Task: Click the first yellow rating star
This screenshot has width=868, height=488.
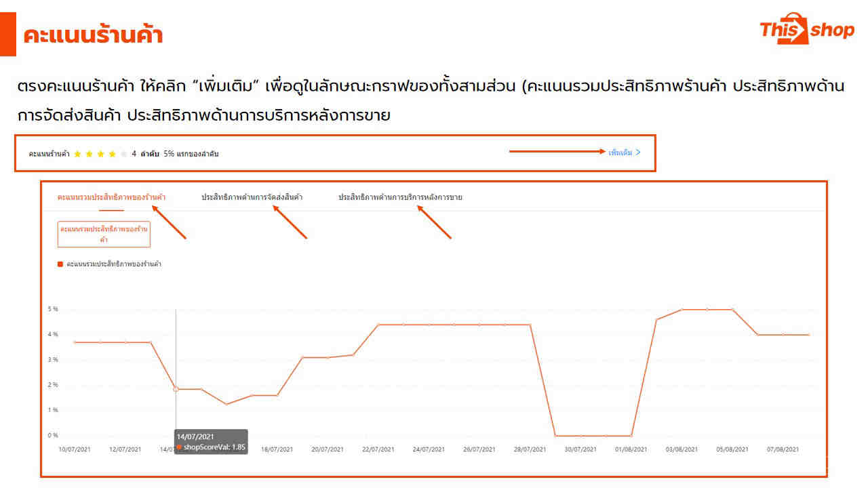Action: (77, 154)
